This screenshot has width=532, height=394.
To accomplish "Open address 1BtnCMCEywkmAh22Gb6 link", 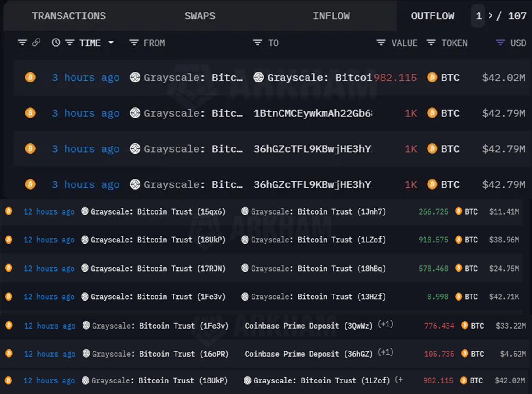I will coord(313,113).
